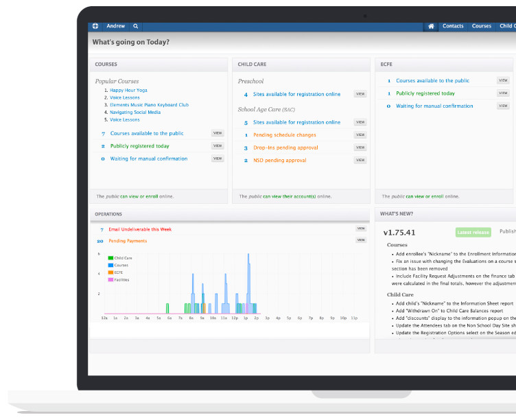
Task: Click the What's going on Today? title
Action: [130, 42]
